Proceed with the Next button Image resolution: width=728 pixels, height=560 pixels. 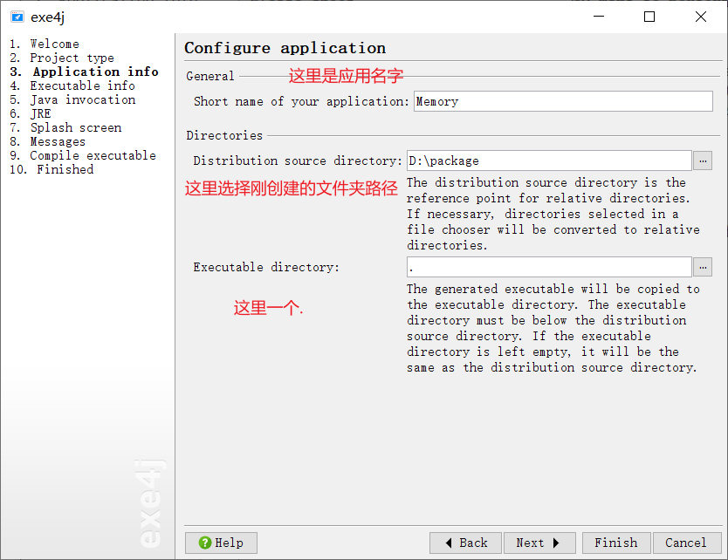[x=539, y=543]
